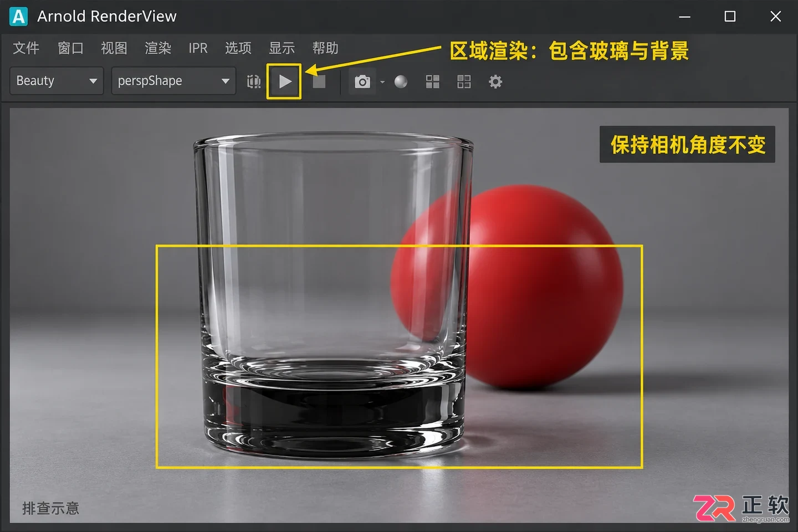798x532 pixels.
Task: Open the Beauty AOV dropdown
Action: coord(57,81)
